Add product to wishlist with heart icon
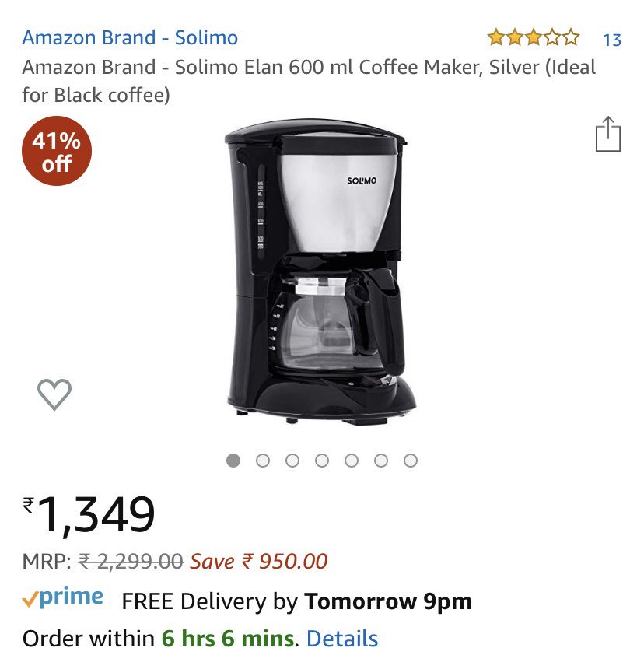Viewport: 644px width, 662px height. coord(54,394)
